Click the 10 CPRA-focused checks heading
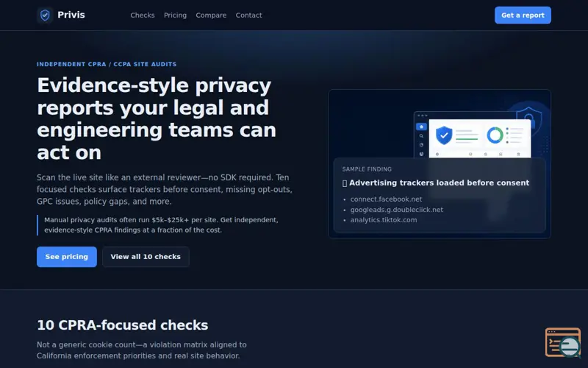This screenshot has height=368, width=588. [122, 325]
